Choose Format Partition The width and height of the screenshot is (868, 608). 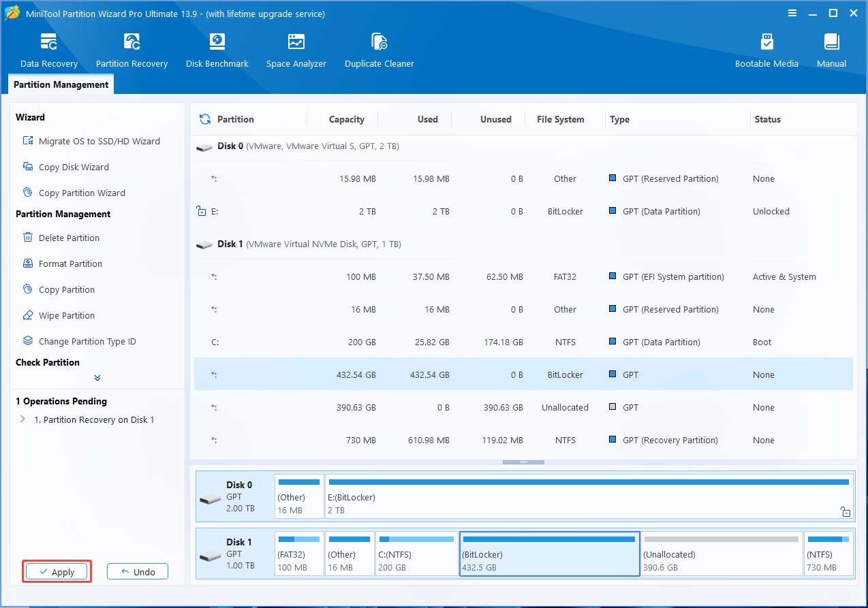(63, 263)
